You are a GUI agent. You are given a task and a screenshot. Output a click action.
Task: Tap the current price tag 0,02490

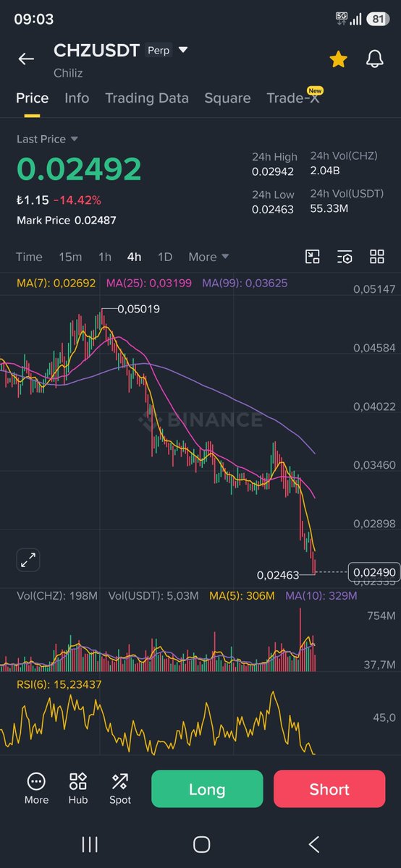[373, 572]
